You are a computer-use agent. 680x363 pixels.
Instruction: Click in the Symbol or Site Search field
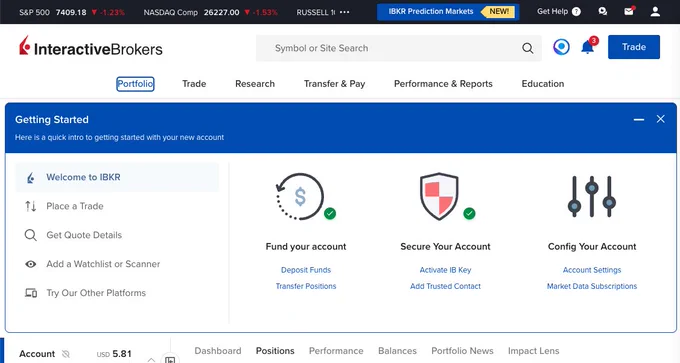point(398,48)
